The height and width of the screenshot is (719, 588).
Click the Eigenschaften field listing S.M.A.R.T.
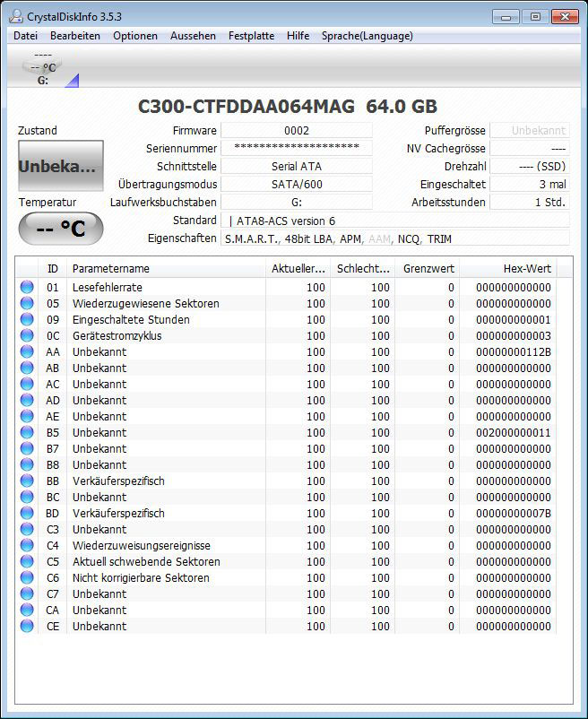pos(395,238)
